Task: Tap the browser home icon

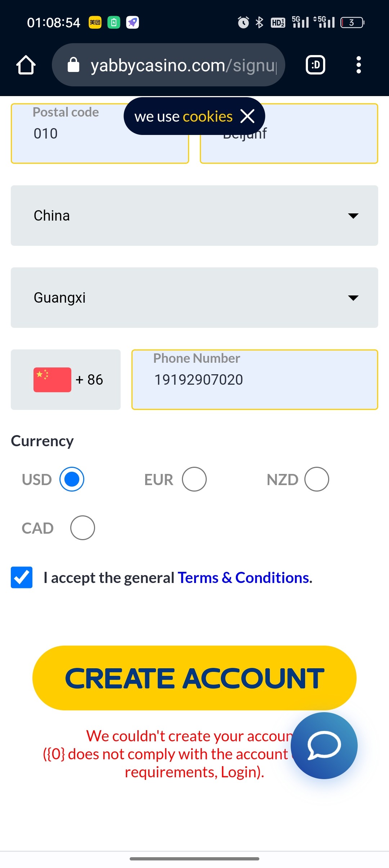Action: 26,65
